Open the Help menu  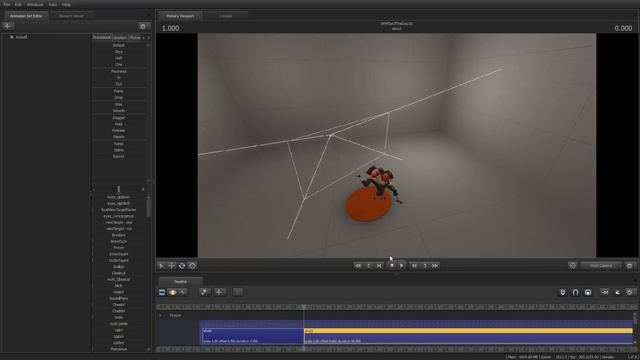point(67,4)
